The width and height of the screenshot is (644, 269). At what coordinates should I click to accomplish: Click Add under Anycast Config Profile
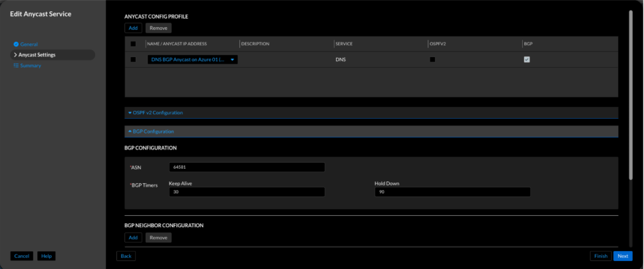(133, 28)
